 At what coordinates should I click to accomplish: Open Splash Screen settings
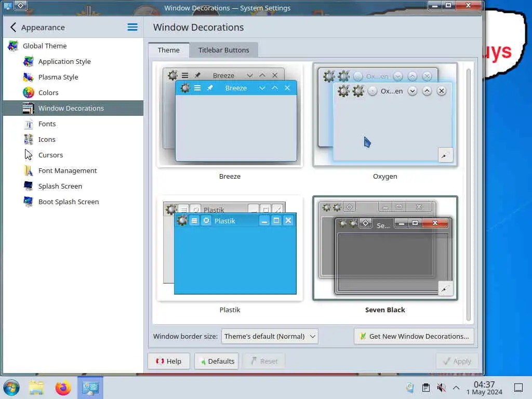point(73,187)
